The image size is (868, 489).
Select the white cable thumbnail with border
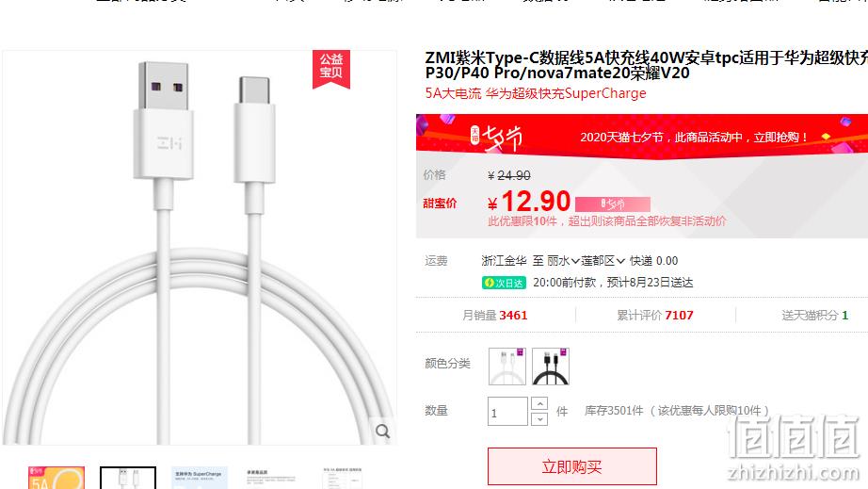pos(128,478)
